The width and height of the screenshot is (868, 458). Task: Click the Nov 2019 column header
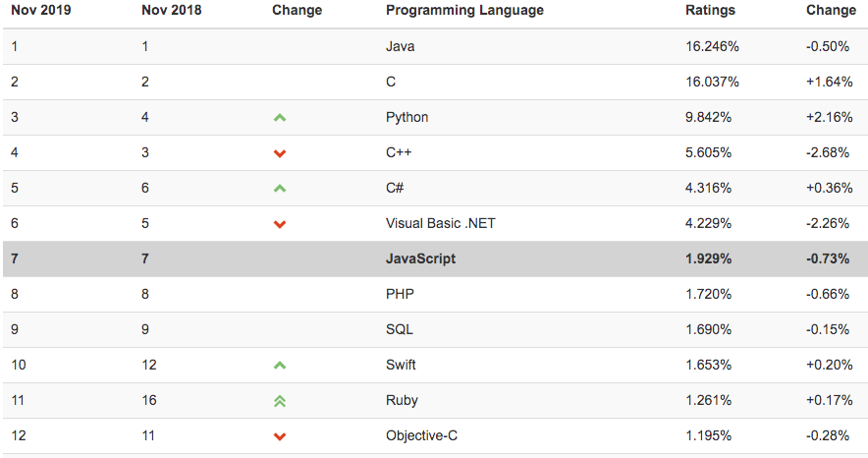click(41, 11)
